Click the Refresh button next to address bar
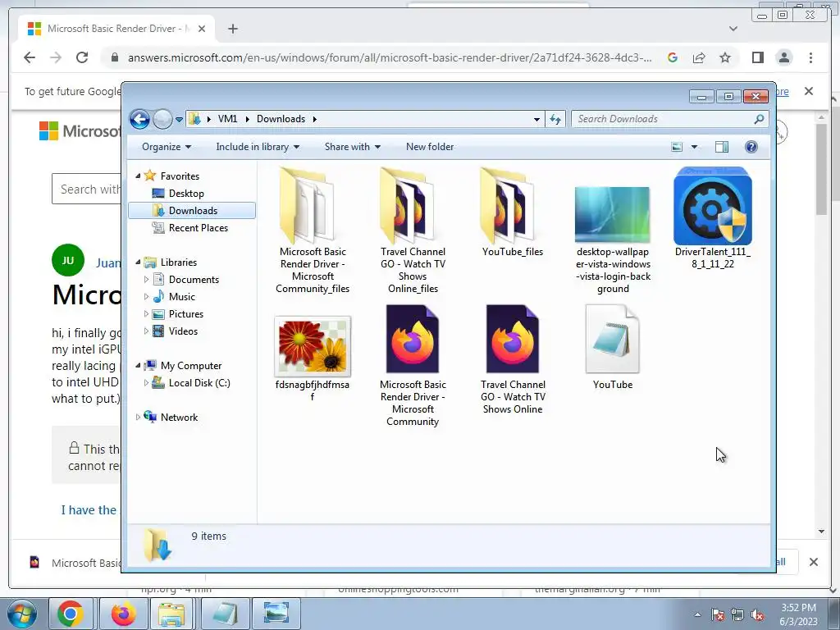This screenshot has height=630, width=840. point(555,119)
